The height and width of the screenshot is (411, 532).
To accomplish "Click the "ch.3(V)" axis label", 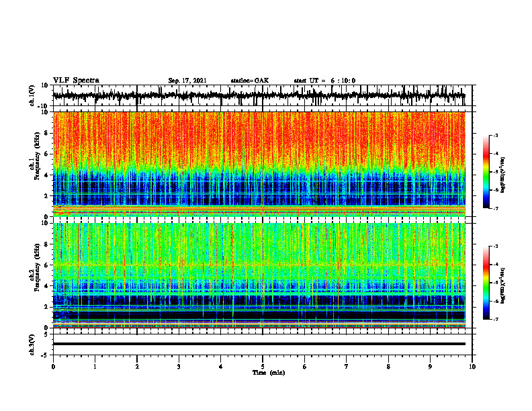I will pos(32,345).
